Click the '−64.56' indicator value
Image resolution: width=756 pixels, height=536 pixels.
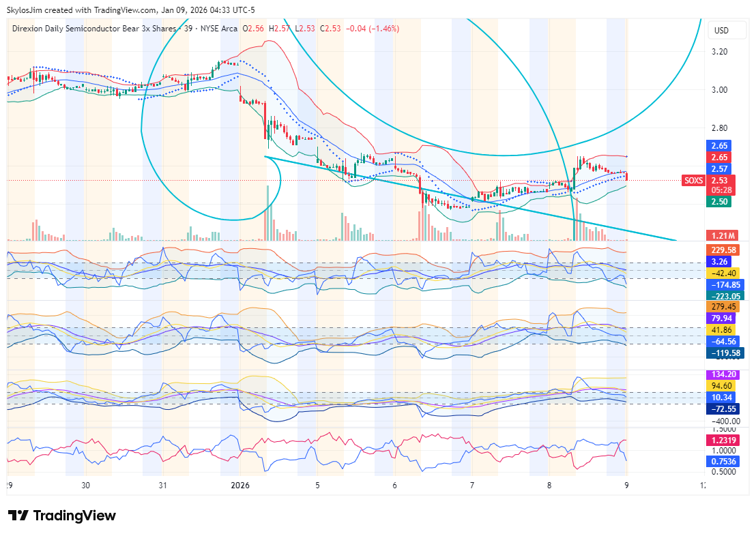tap(723, 342)
